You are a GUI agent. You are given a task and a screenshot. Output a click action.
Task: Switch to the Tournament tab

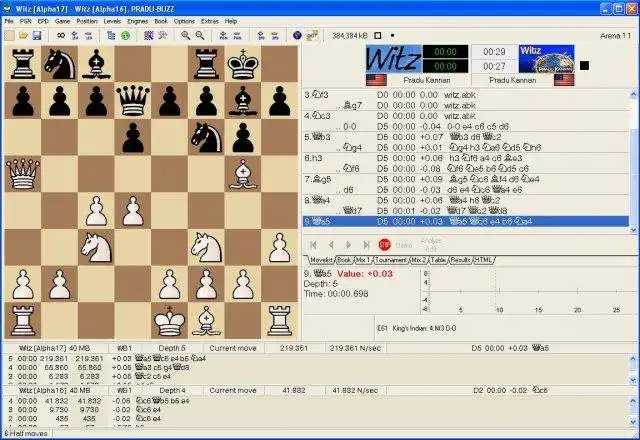point(391,260)
